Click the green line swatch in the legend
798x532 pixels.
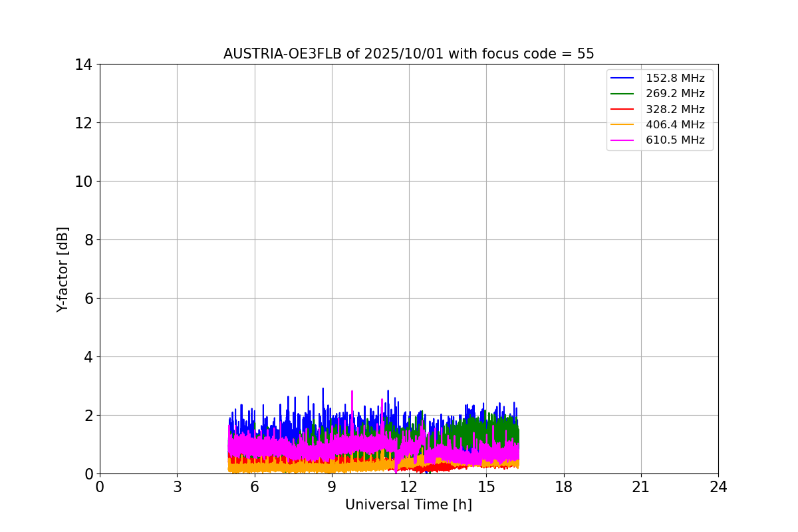coord(622,94)
